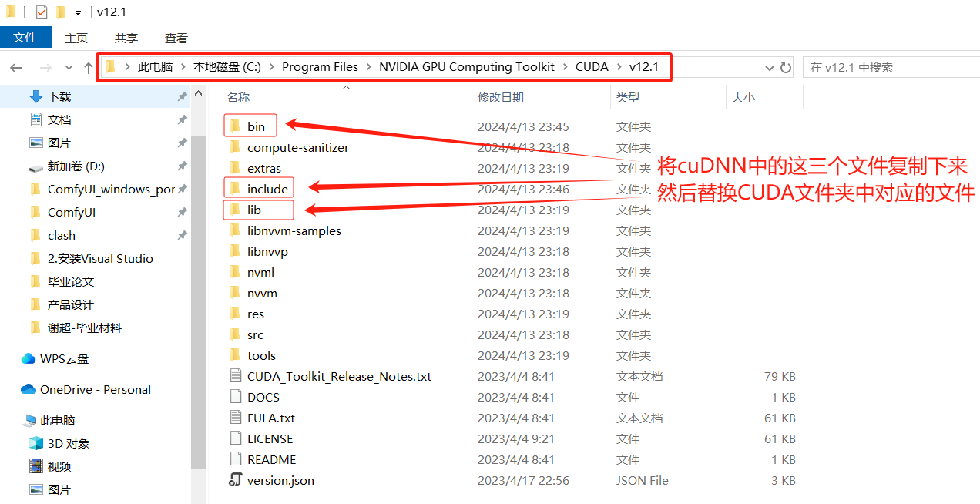980x504 pixels.
Task: Select 2.安装Visual Studio in navigation pane
Action: (100, 258)
